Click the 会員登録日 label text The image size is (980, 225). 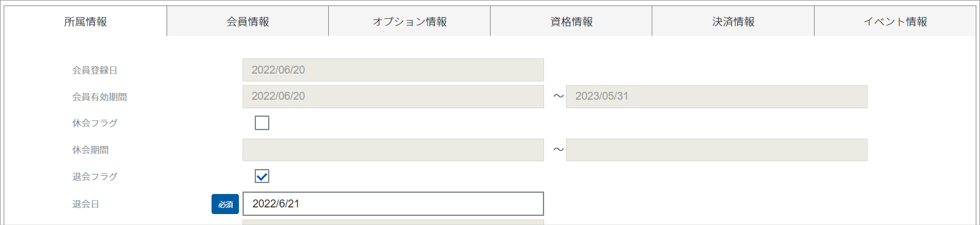tap(95, 70)
